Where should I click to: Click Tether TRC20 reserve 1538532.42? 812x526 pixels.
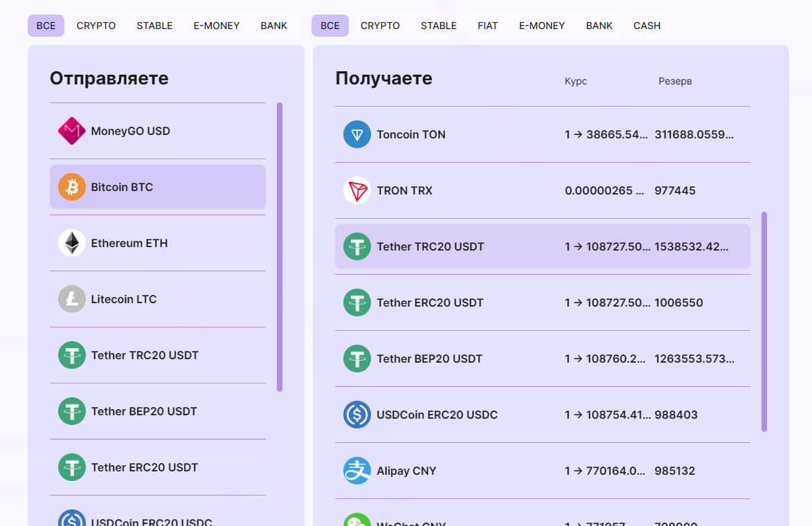pos(692,246)
